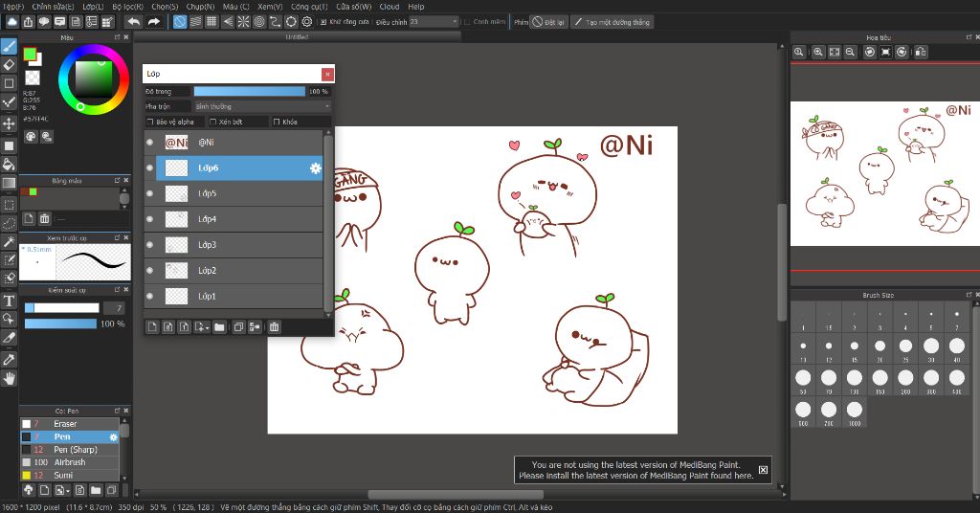980x513 pixels.
Task: Choose brush size 40 preset
Action: point(957,346)
